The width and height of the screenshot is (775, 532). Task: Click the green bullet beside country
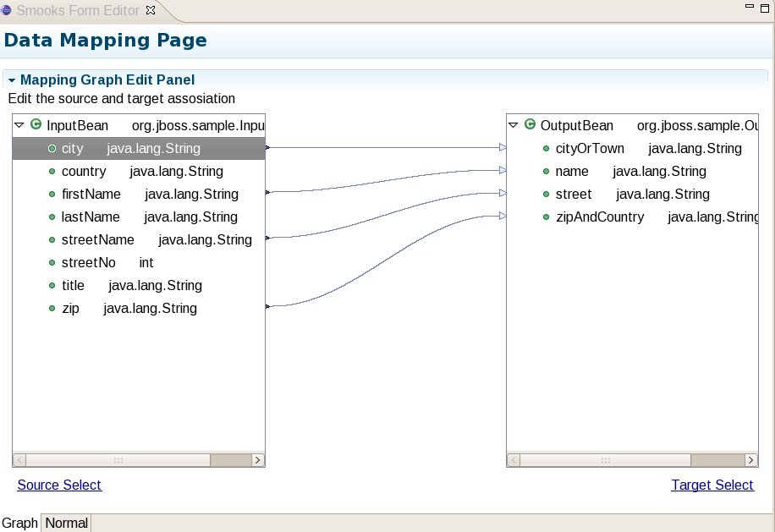52,172
